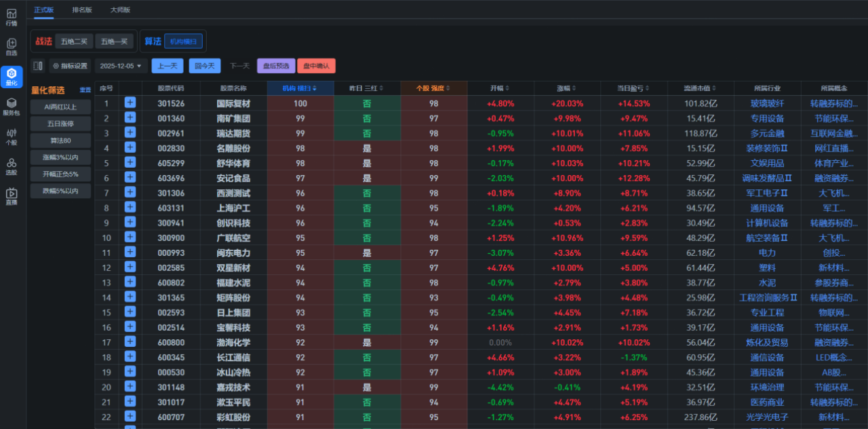Click the 上一天 button
868x429 pixels.
(167, 66)
